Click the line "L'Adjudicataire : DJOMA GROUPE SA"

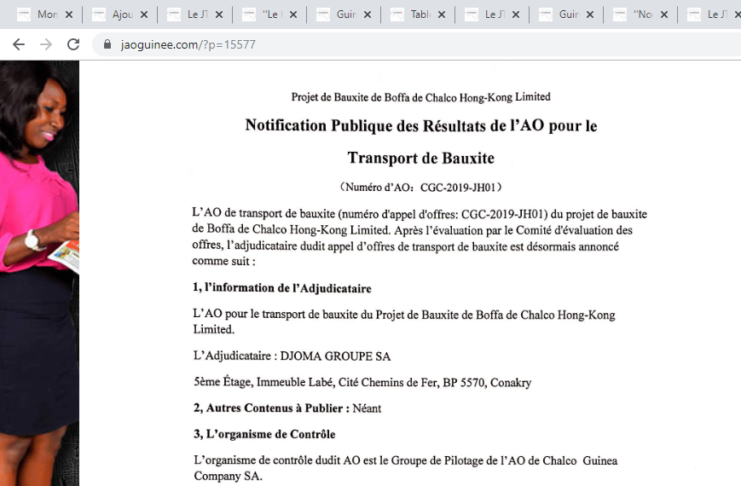click(x=292, y=356)
